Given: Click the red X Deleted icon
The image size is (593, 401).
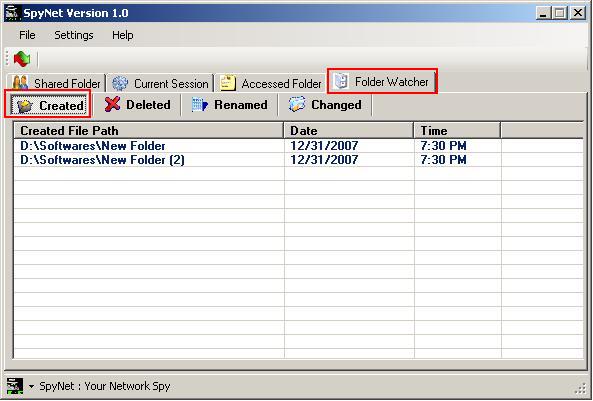Looking at the screenshot, I should (x=112, y=104).
